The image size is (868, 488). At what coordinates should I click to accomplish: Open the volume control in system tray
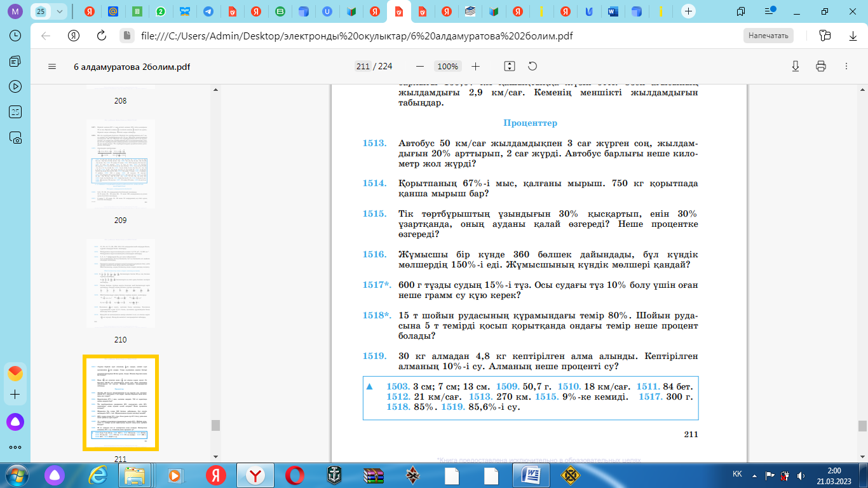point(800,475)
